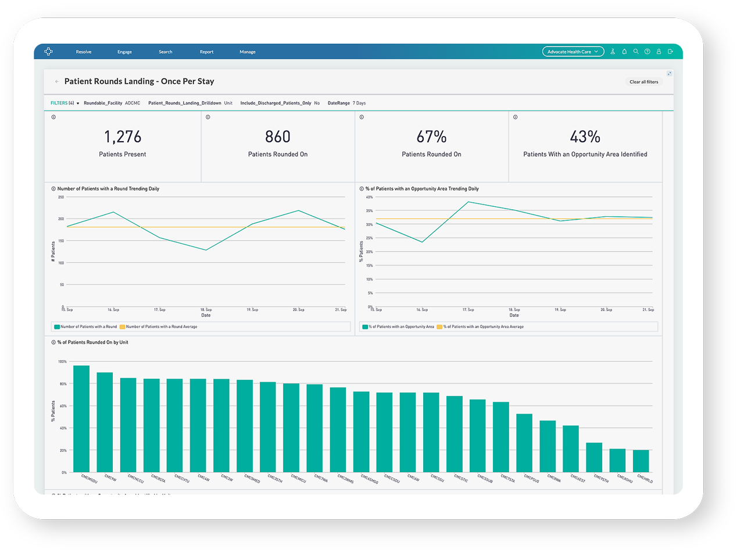Expand the FILTERS (4) dropdown arrow

[78, 103]
